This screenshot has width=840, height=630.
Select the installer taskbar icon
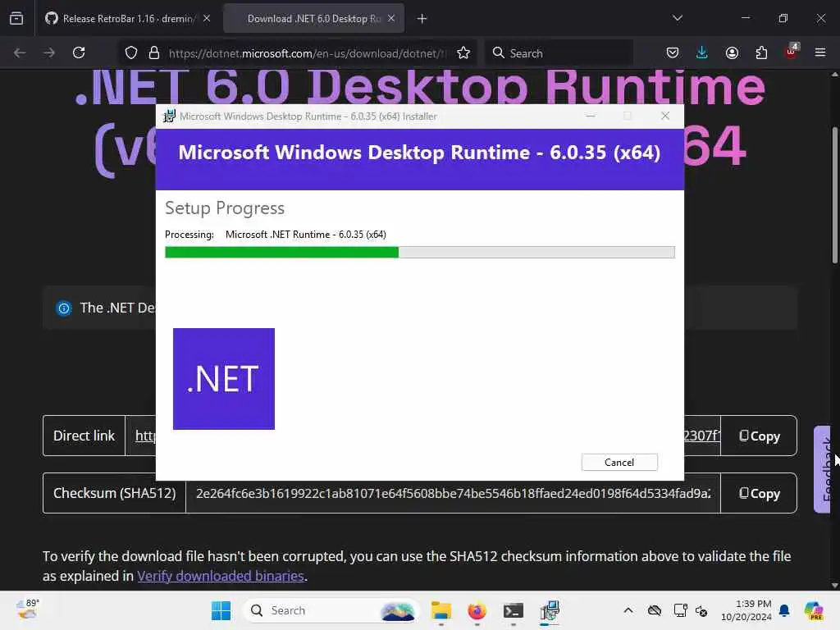[549, 610]
